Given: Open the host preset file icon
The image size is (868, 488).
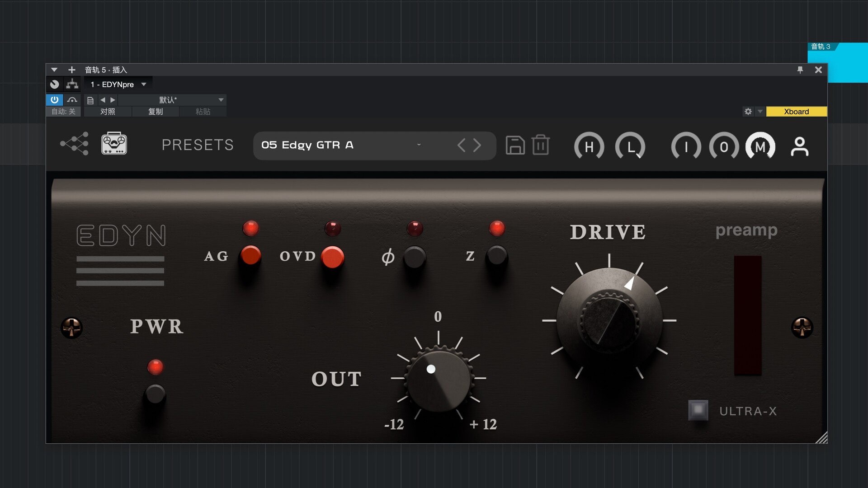Looking at the screenshot, I should click(x=90, y=100).
